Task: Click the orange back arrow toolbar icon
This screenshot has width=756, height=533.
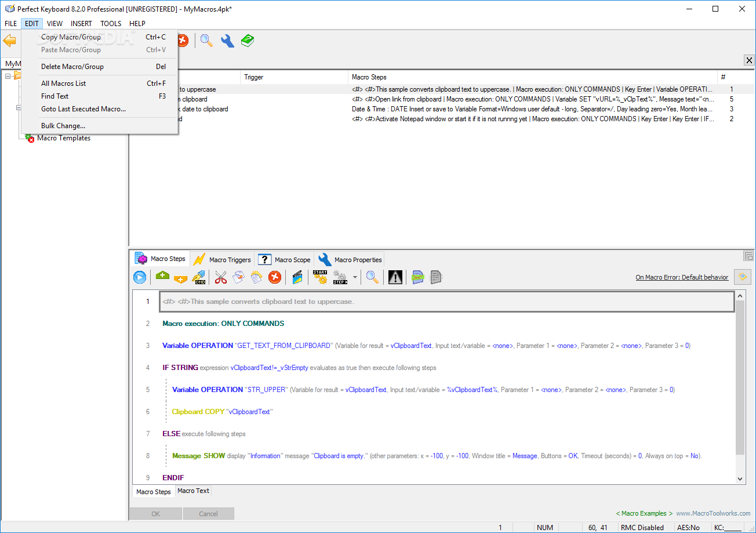Action: click(9, 41)
